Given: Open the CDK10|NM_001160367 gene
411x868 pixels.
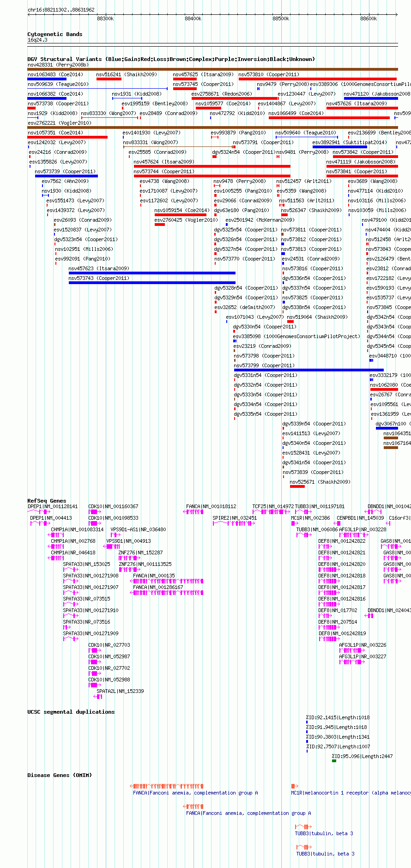Looking at the screenshot, I should click(113, 506).
